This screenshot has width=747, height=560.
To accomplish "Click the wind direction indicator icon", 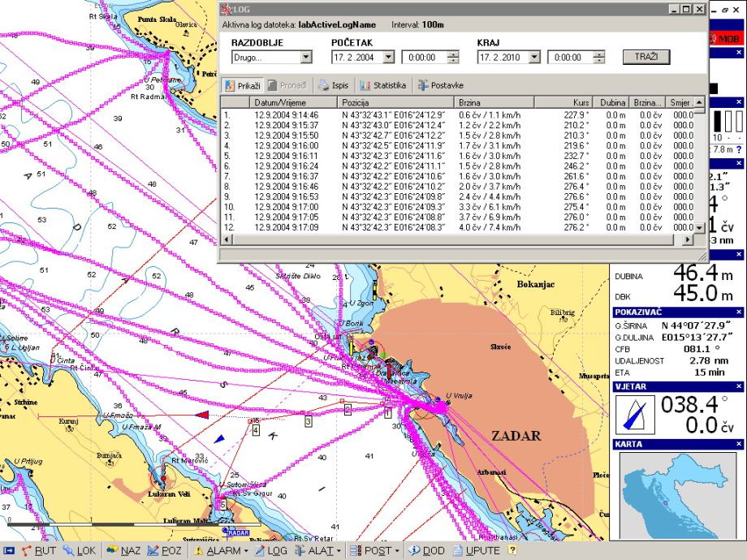I will [635, 415].
